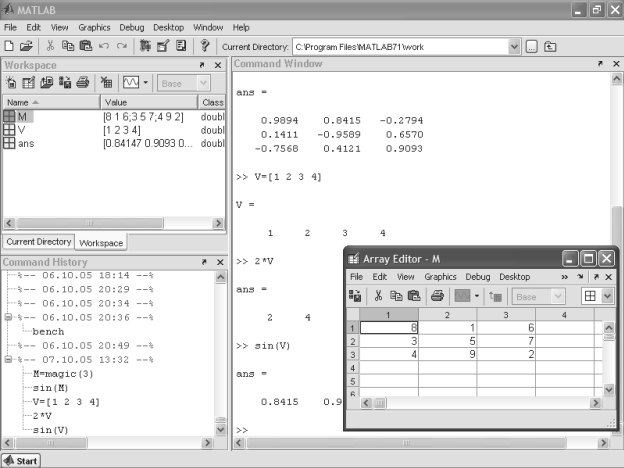Browse for folder with the ellipsis button
Image resolution: width=624 pixels, height=468 pixels.
click(x=532, y=47)
